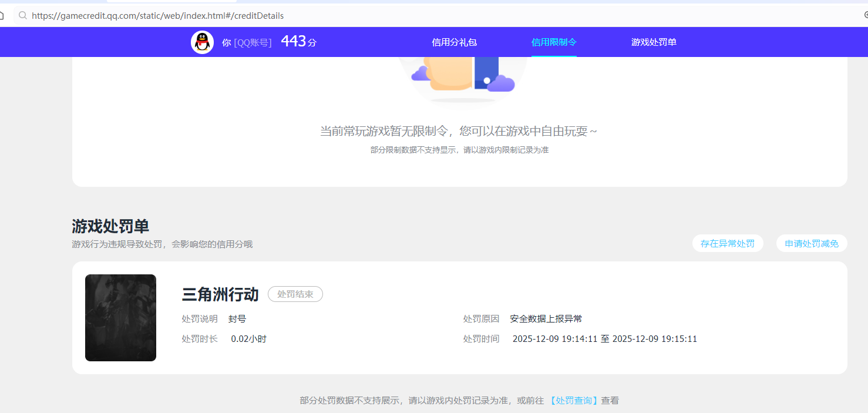Viewport: 868px width, 413px height.
Task: Click the 443分 credit score display
Action: point(298,41)
